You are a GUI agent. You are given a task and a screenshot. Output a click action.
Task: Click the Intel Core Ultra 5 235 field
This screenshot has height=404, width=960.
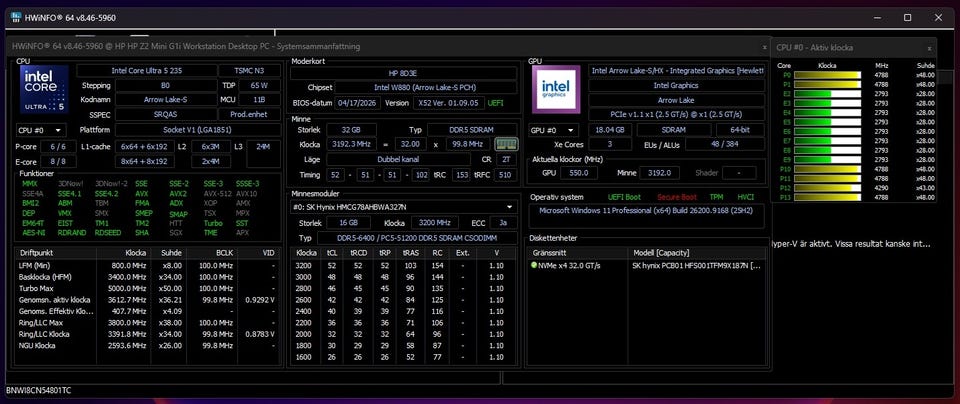pyautogui.click(x=147, y=71)
